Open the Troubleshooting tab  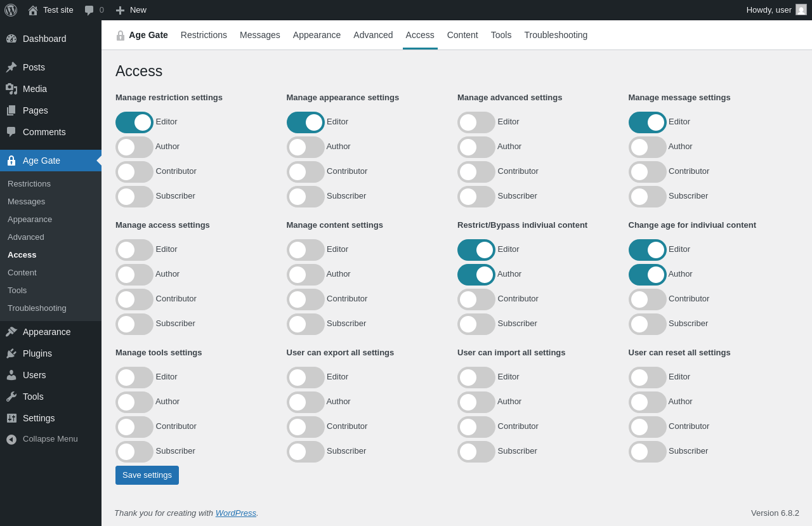click(x=556, y=35)
